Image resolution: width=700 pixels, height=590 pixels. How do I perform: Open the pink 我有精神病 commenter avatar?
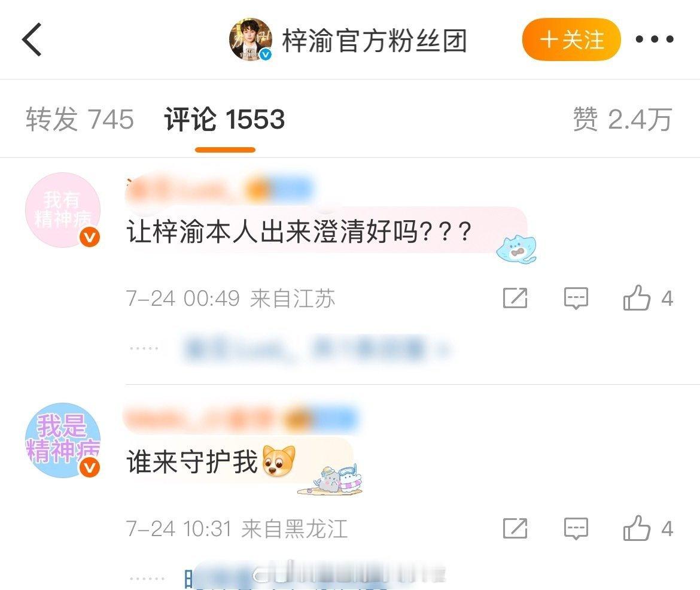pyautogui.click(x=62, y=210)
